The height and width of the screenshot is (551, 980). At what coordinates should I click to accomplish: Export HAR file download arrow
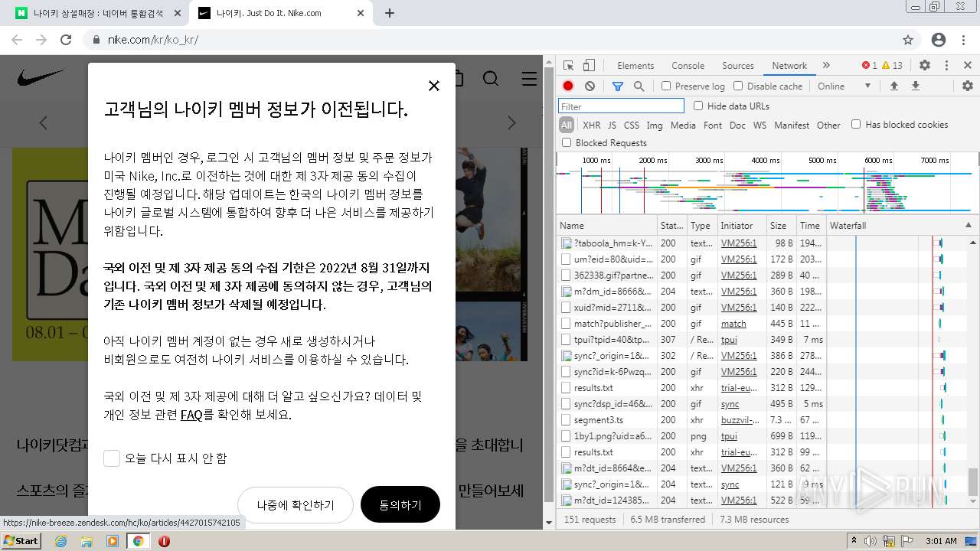coord(915,86)
